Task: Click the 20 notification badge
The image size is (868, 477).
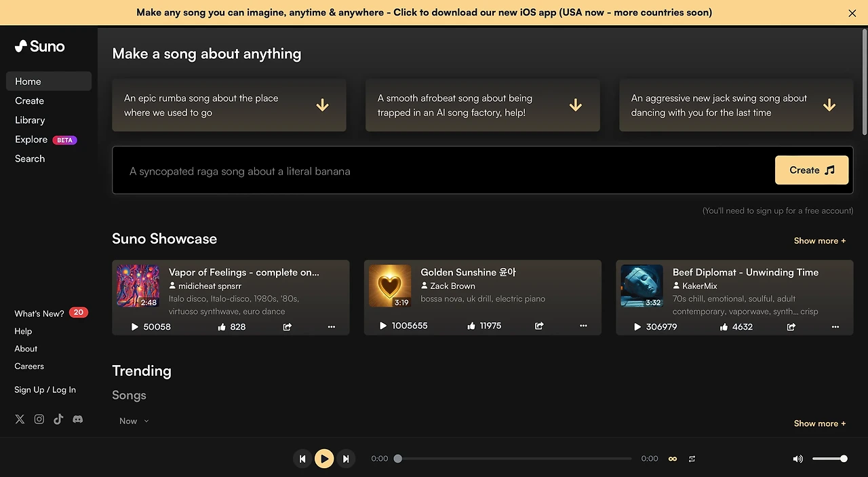Action: click(x=79, y=313)
